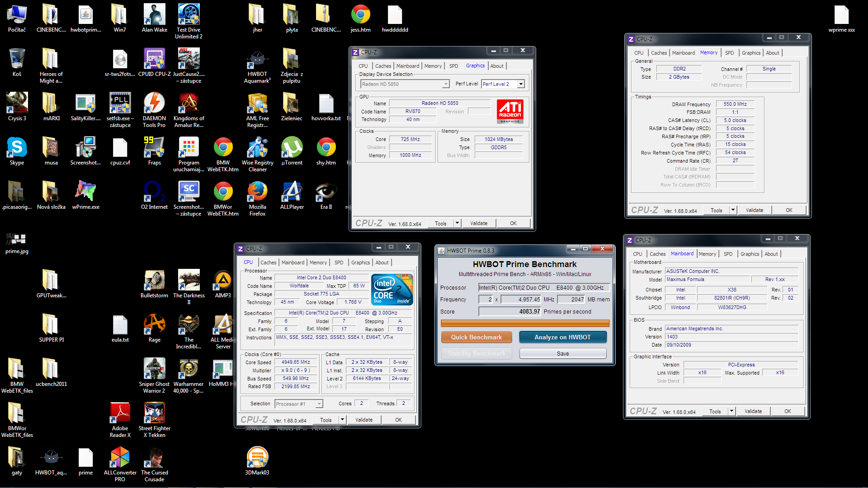Open the Perf Level 2 dropdown
Image resolution: width=868 pixels, height=488 pixels.
(x=521, y=84)
